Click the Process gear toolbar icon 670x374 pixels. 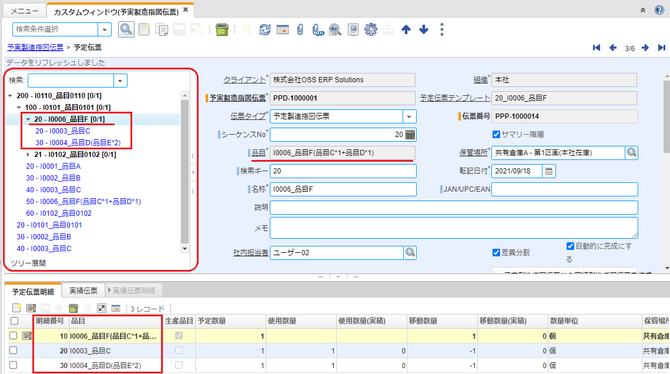tap(370, 29)
